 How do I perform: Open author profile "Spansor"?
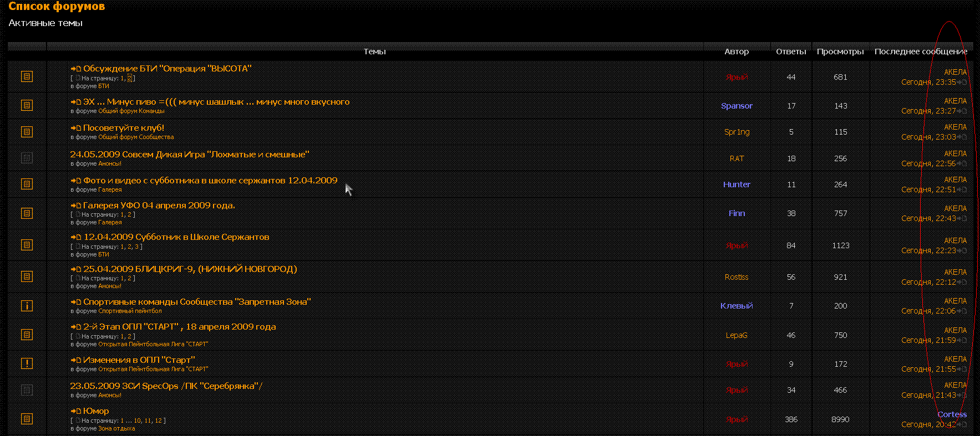click(737, 106)
